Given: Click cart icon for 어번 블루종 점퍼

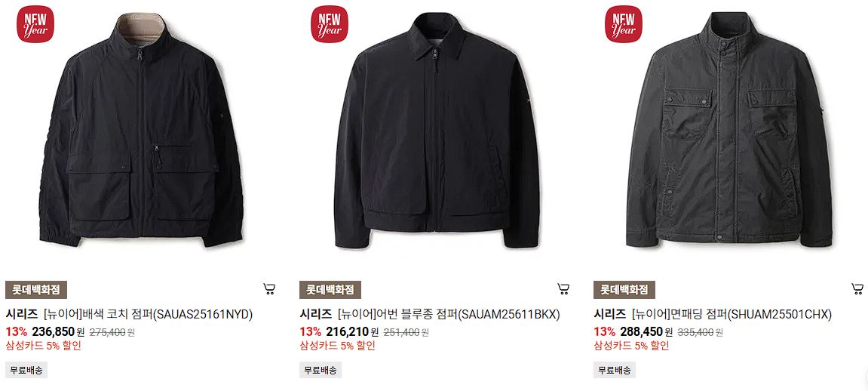Looking at the screenshot, I should pos(563,288).
